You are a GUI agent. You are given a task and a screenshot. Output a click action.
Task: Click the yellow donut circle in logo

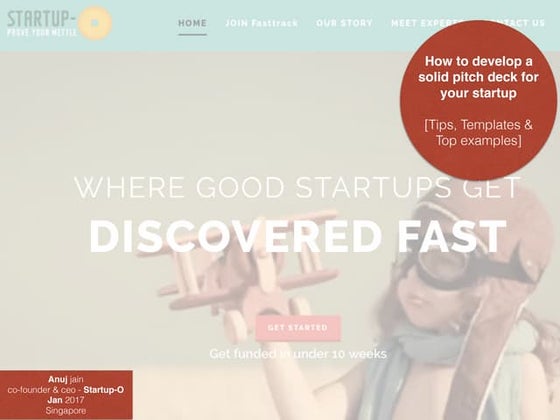click(95, 22)
